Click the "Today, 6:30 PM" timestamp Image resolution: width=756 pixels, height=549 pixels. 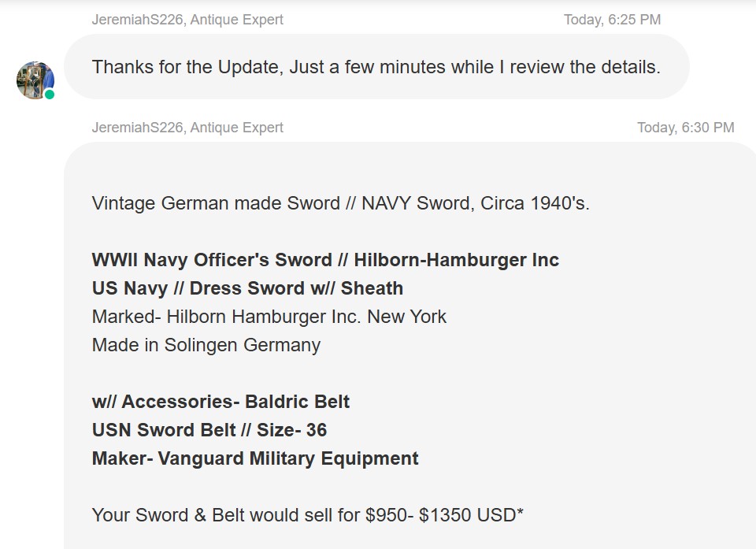[685, 128]
